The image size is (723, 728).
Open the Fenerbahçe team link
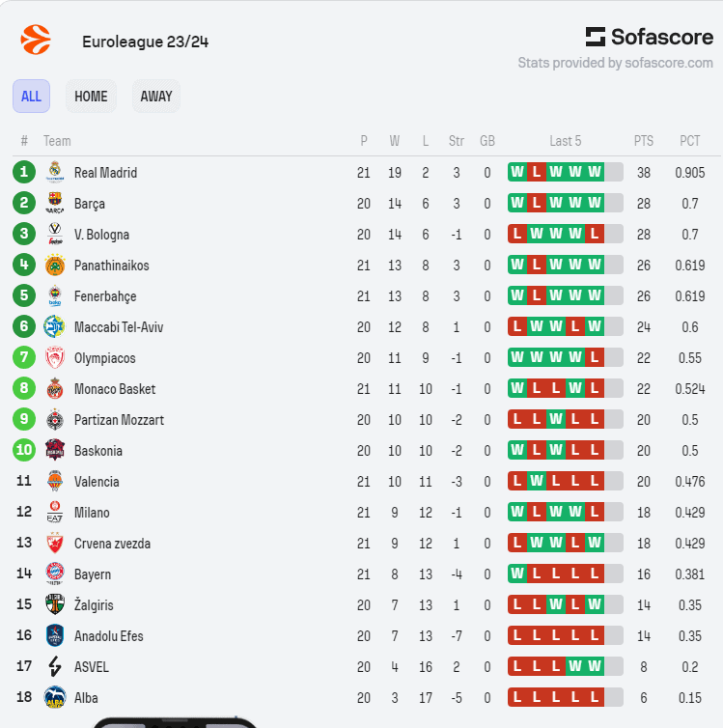pos(105,296)
